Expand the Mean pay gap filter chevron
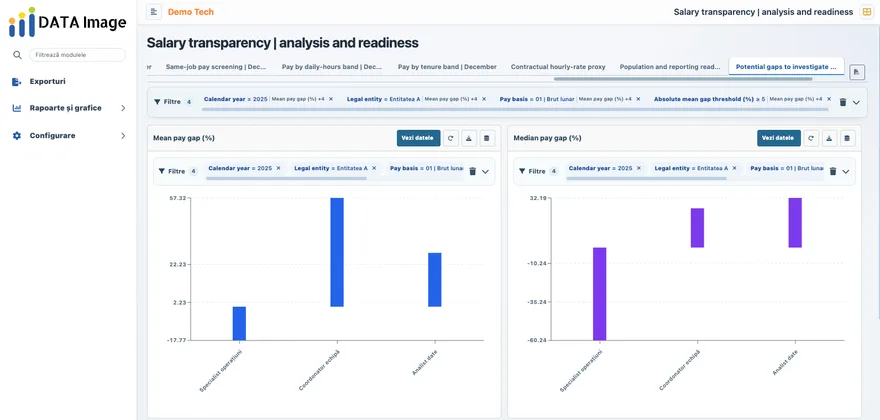Viewport: 880px width, 420px height. [485, 171]
